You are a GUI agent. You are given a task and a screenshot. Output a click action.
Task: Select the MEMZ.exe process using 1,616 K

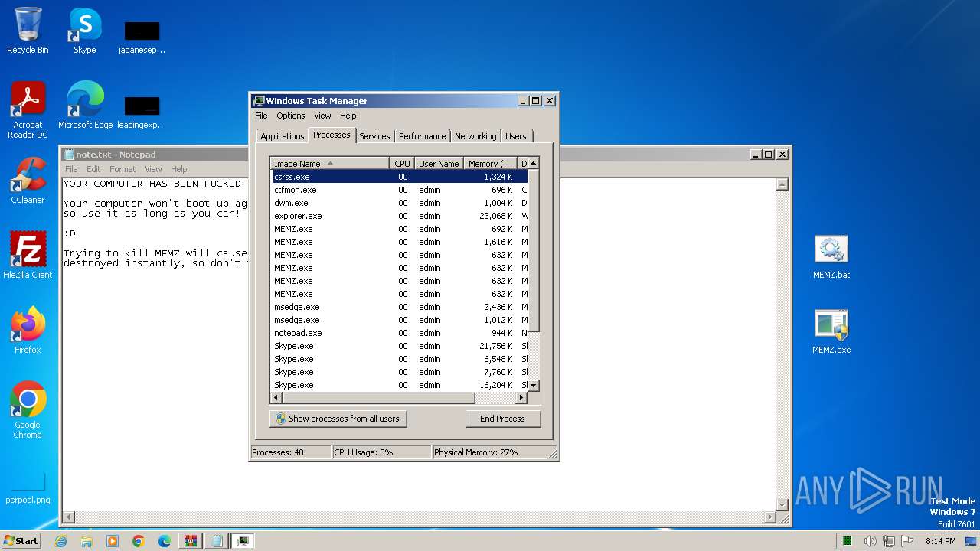click(400, 242)
